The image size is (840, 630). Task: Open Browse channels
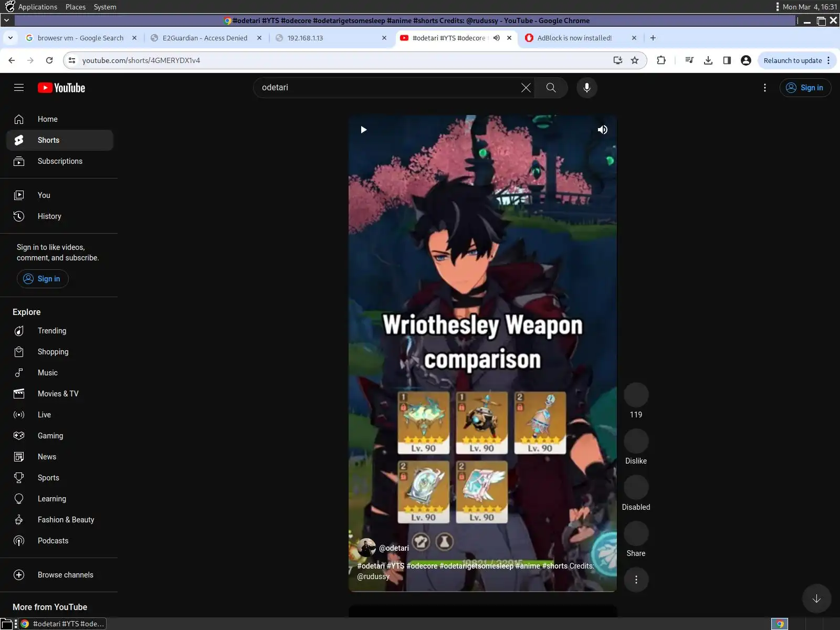(60, 575)
